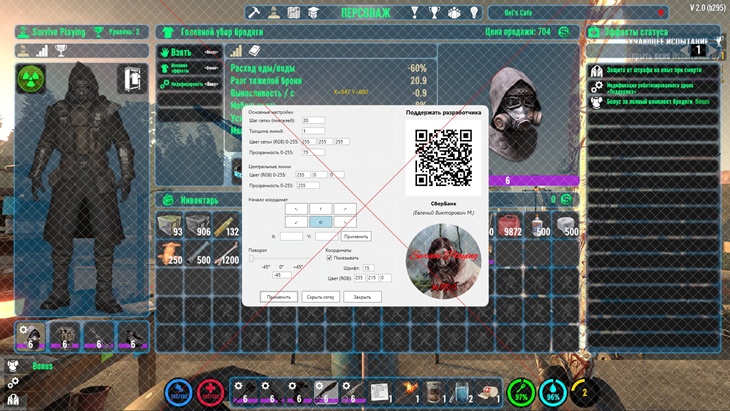The image size is (730, 411).
Task: Click grid transparency field showing 75
Action: point(313,152)
